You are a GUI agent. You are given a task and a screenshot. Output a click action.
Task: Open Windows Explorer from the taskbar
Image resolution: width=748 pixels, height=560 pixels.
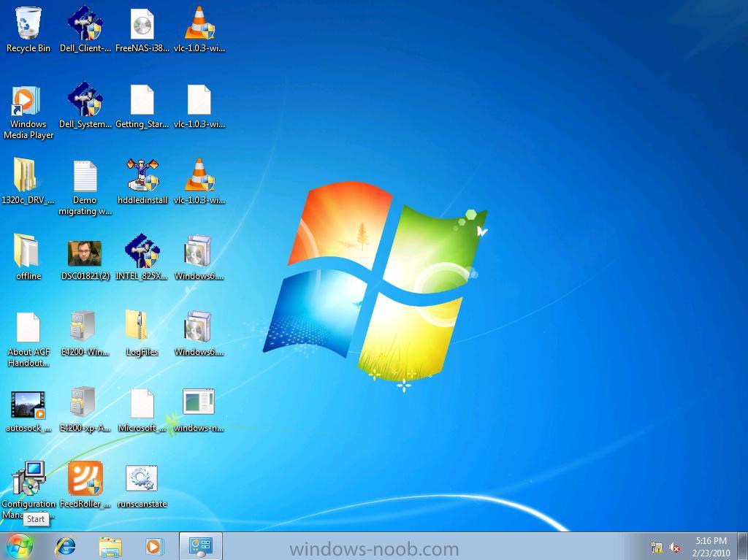coord(110,547)
